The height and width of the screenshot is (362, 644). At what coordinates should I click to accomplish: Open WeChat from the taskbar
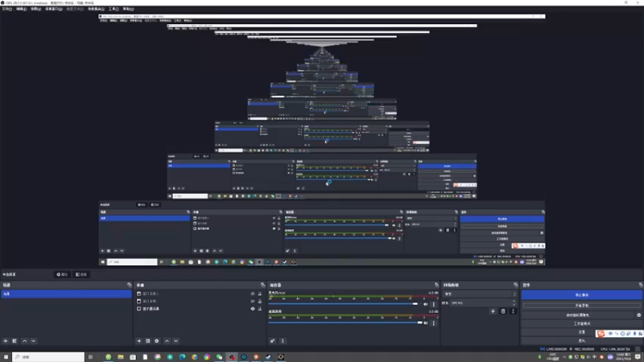pyautogui.click(x=219, y=357)
